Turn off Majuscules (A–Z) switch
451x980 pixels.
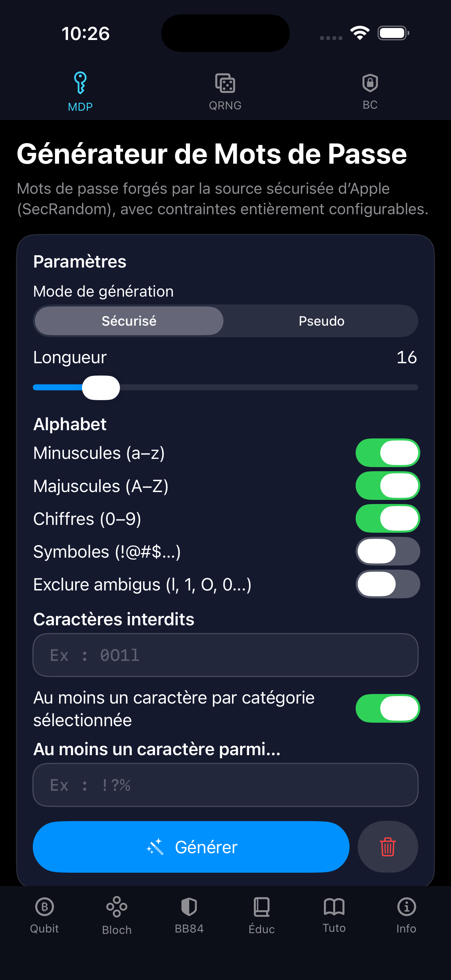[387, 486]
